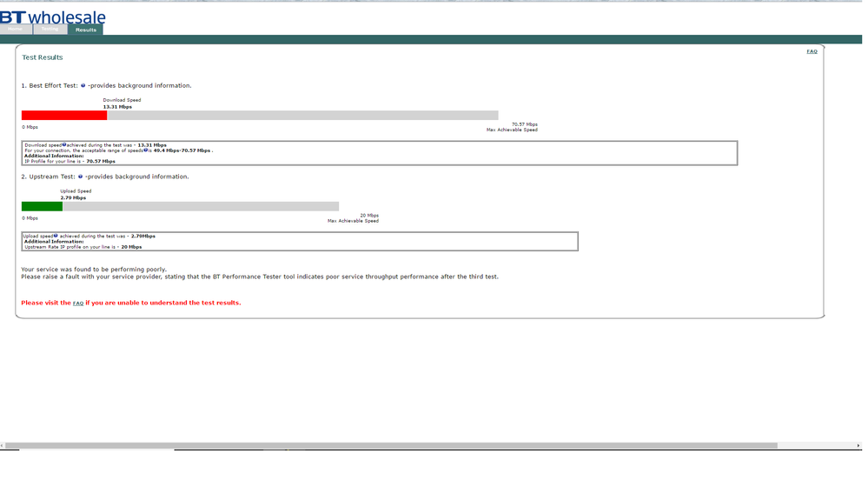The height and width of the screenshot is (487, 868).
Task: Open the Home tab
Action: tap(16, 30)
